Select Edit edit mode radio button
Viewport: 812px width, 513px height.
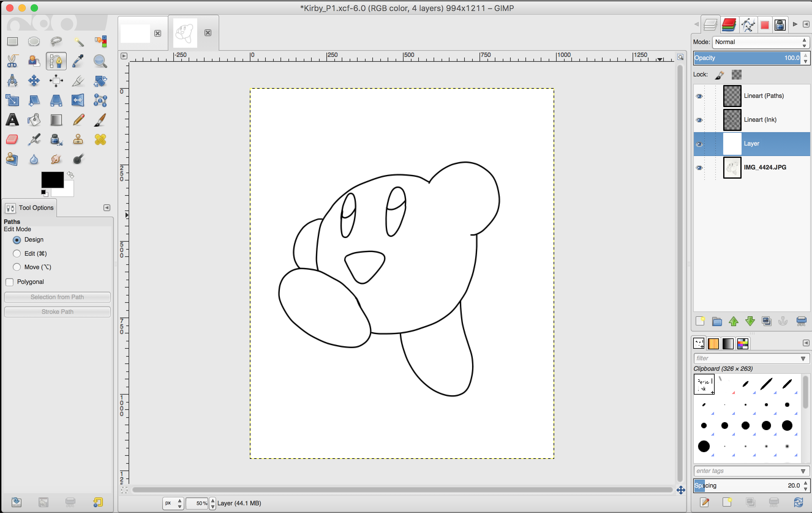17,254
